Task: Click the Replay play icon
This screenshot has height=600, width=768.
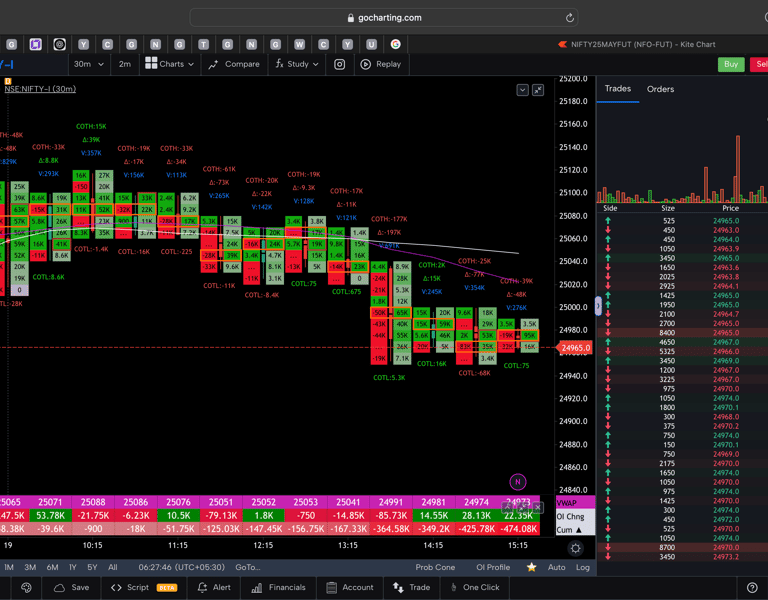Action: (x=365, y=64)
